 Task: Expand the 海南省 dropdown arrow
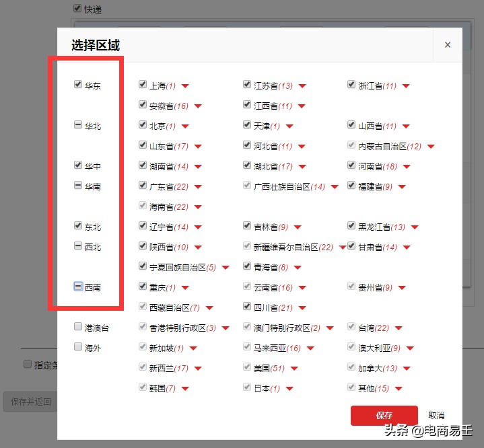tap(198, 207)
